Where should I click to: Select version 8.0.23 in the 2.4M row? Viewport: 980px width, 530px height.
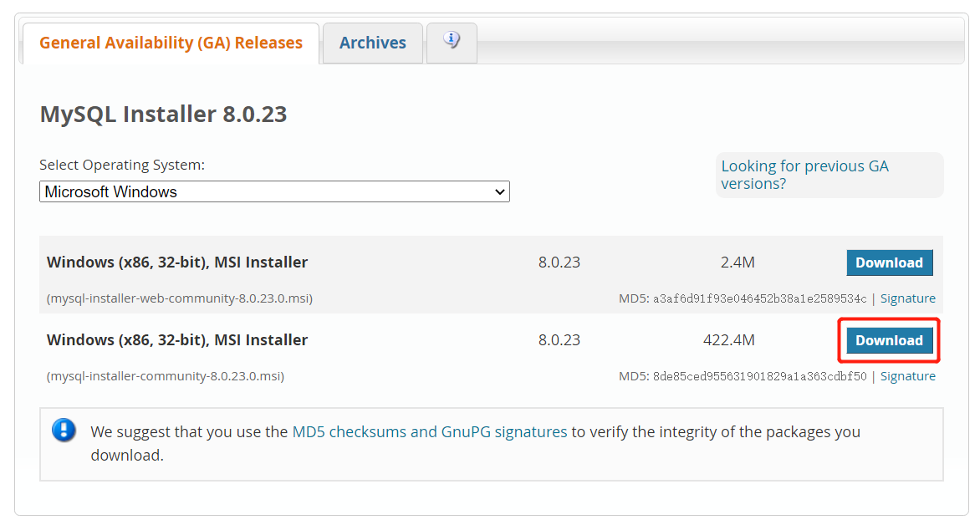click(559, 262)
